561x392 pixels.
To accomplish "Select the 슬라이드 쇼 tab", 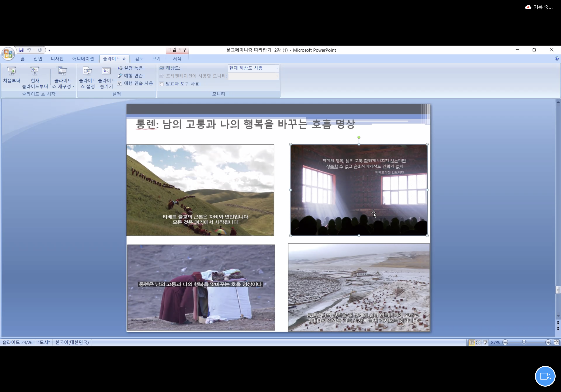I will coord(114,59).
